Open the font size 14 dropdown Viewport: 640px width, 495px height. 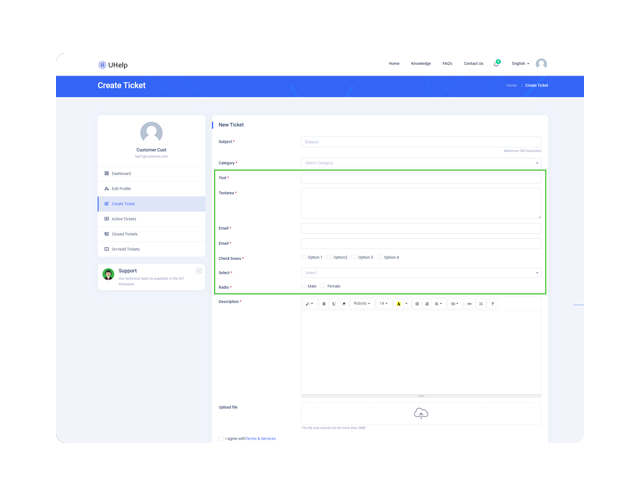[383, 304]
